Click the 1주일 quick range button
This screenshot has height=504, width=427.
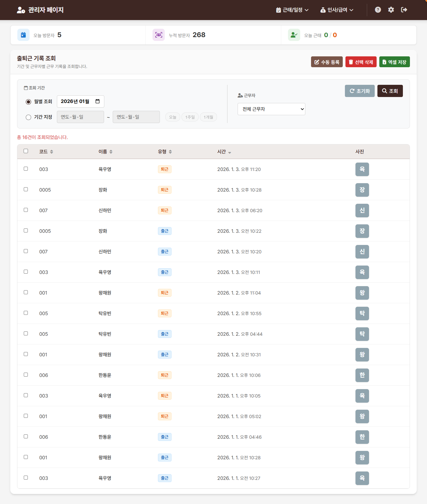coord(190,117)
